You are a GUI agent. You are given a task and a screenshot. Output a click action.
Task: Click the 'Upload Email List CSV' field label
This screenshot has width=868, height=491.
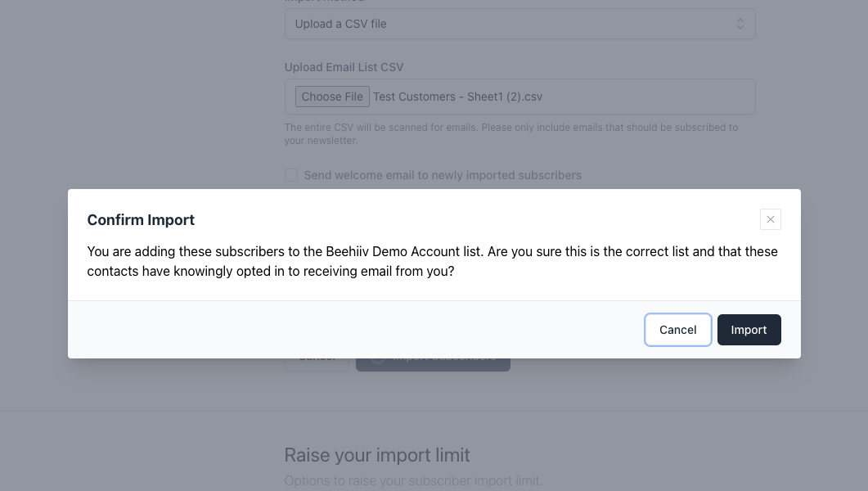(x=344, y=67)
